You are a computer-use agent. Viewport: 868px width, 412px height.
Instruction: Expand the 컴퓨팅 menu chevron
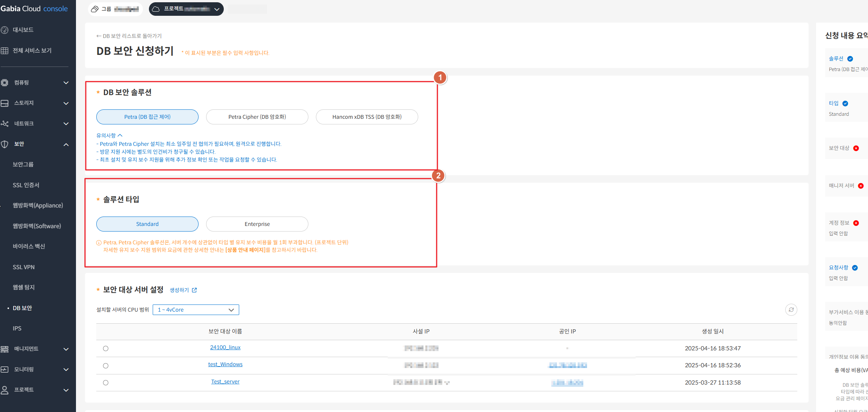click(66, 83)
